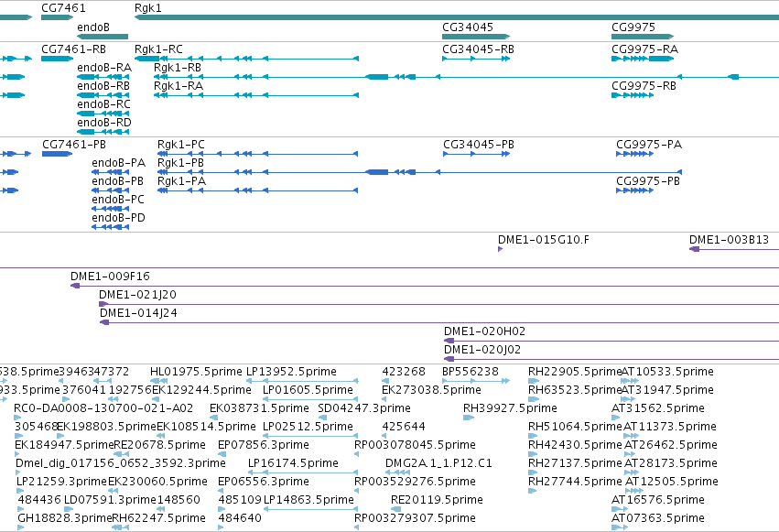Viewport: 779px width, 532px height.
Task: Select EST RH22905.5prime
Action: [574, 372]
